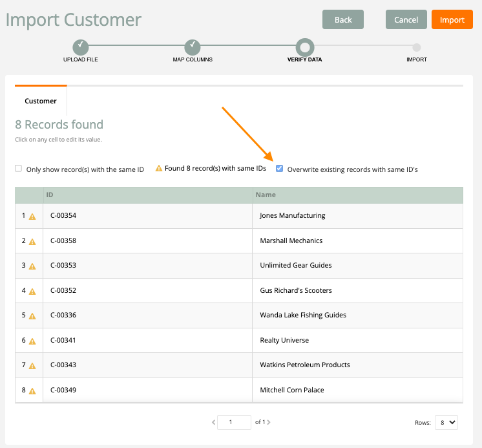Screen dimensions: 482x448
Task: Edit the cell C-00353
Action: point(148,265)
